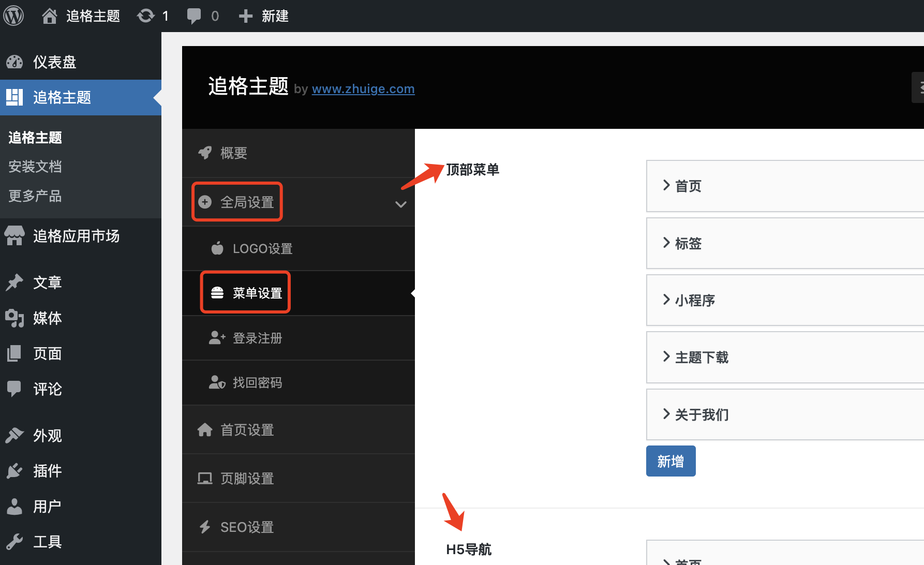The image size is (924, 565).
Task: Open 追格应用市场 in the sidebar
Action: click(x=81, y=236)
